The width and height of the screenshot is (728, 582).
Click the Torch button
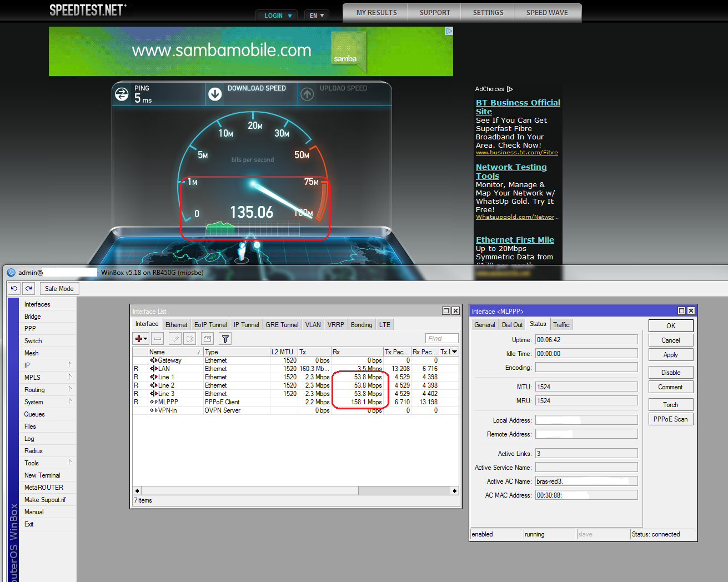point(670,405)
